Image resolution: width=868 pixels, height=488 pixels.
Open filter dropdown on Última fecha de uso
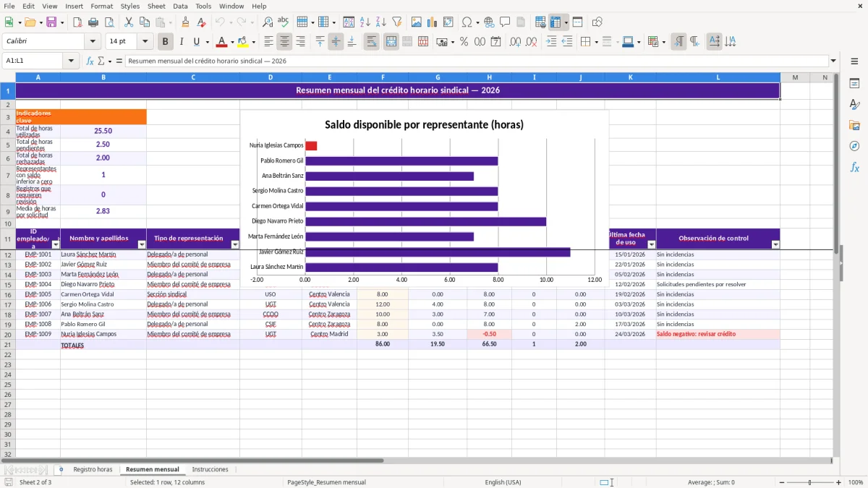[651, 244]
